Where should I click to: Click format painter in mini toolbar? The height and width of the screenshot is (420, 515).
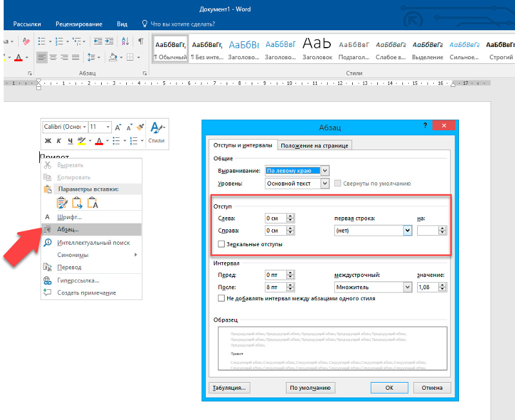140,127
